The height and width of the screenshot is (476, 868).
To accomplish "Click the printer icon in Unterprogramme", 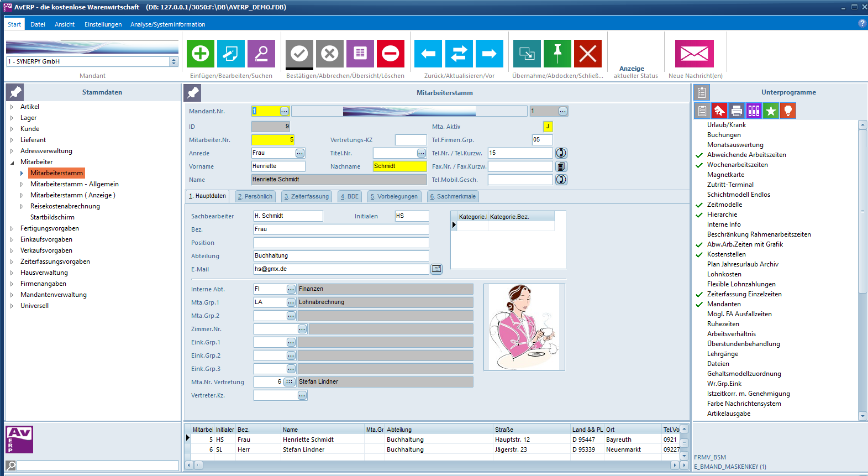I will click(737, 111).
